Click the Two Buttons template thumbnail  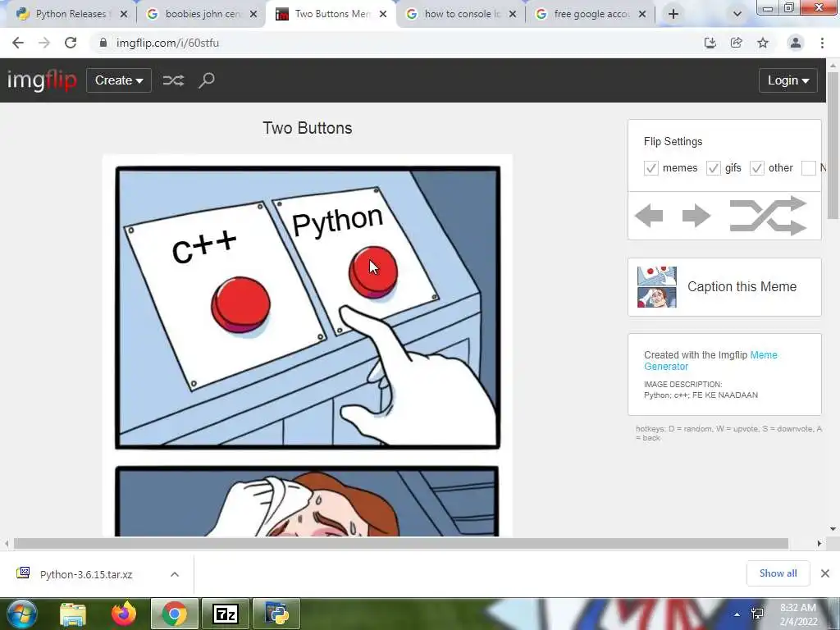(x=657, y=287)
